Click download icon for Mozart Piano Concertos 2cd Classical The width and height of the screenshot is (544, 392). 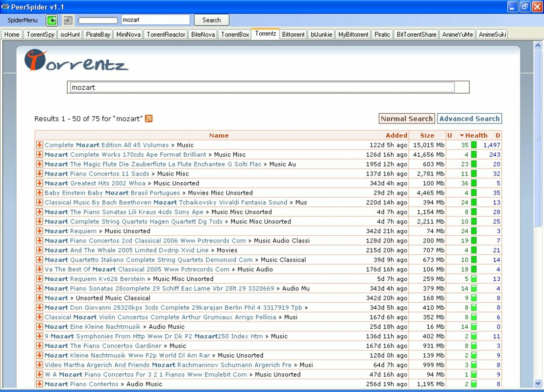(40, 241)
